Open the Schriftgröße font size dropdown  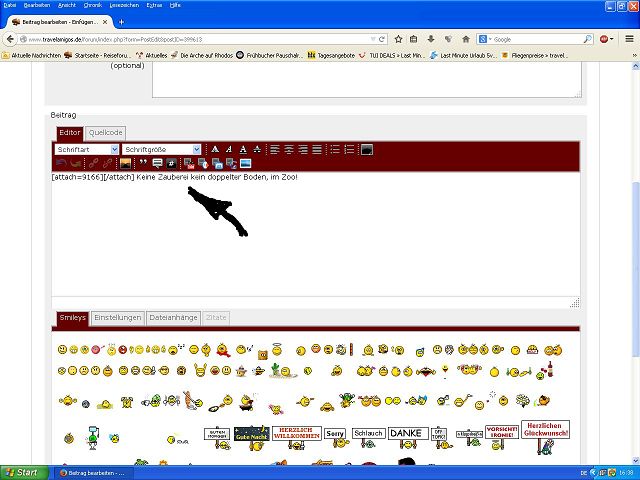[x=160, y=150]
